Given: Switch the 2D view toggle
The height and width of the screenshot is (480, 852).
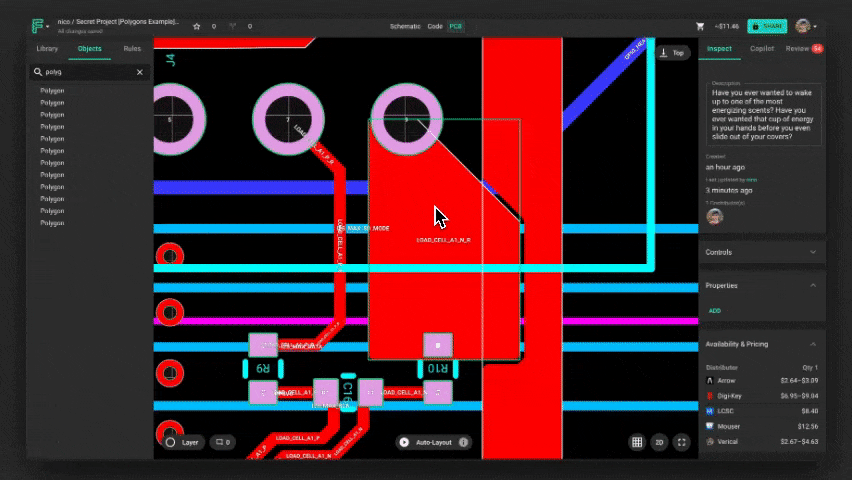Looking at the screenshot, I should tap(660, 442).
